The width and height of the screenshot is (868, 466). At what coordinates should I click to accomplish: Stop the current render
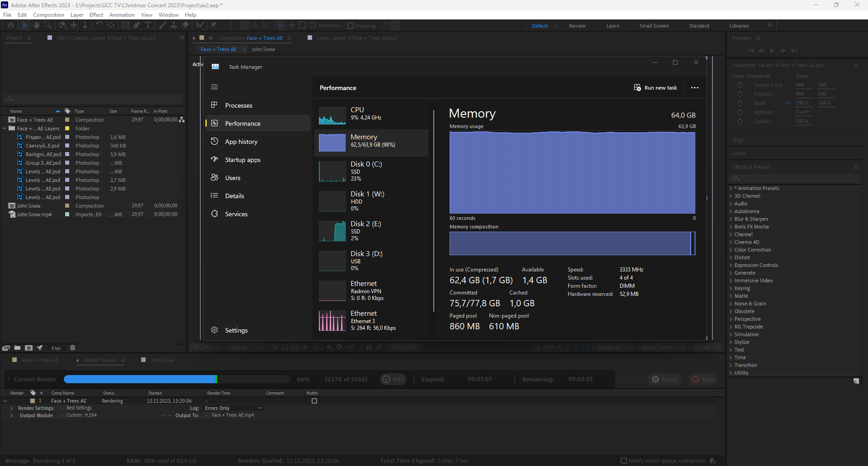(702, 379)
